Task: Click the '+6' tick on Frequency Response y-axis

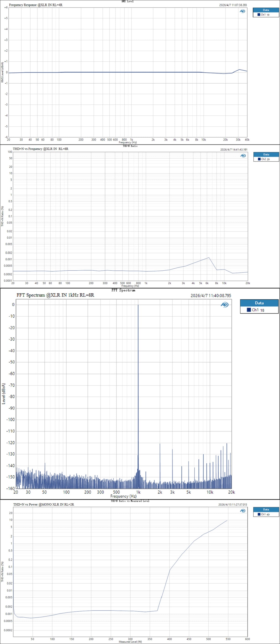Action: (x=6, y=7)
